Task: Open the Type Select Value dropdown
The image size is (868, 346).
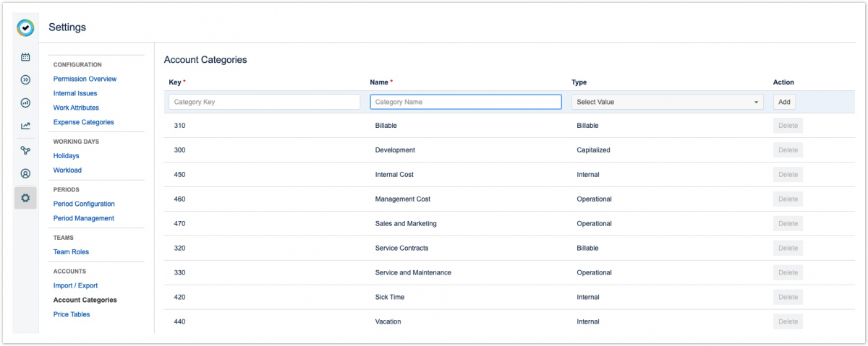Action: click(667, 102)
